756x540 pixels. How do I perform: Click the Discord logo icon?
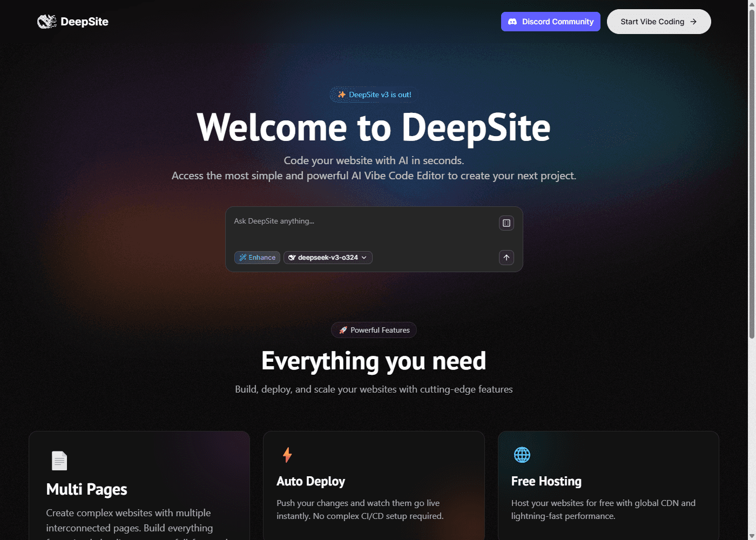[512, 22]
